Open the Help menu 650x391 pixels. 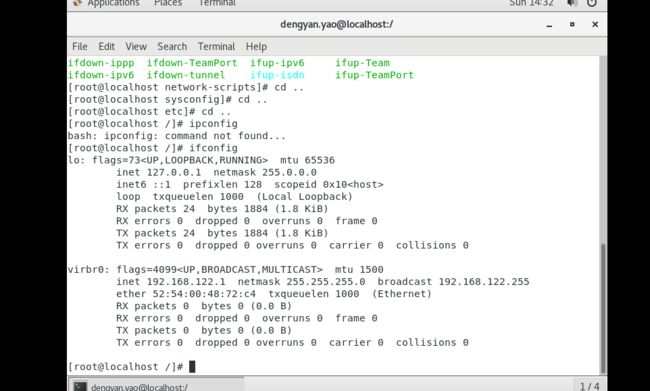pos(256,46)
